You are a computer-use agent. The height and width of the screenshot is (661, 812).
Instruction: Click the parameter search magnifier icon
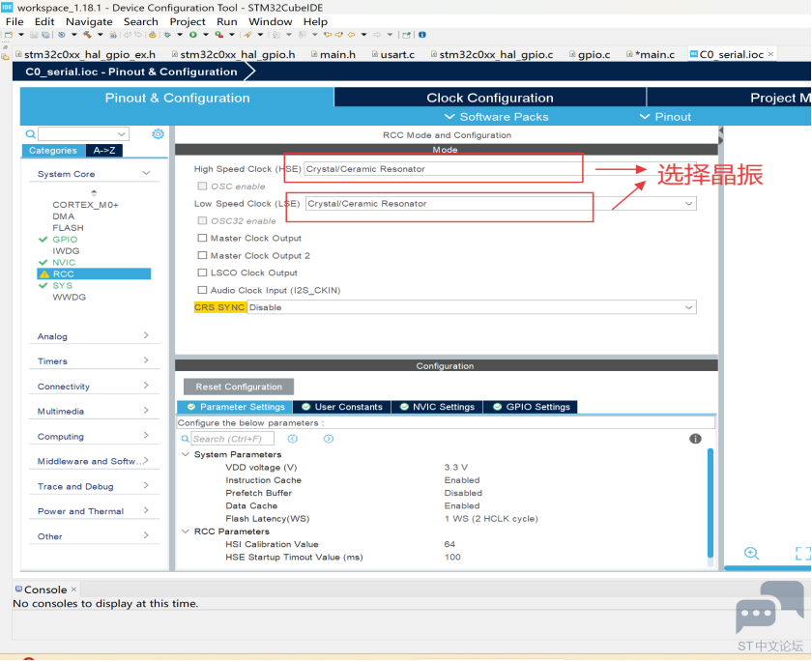[185, 439]
